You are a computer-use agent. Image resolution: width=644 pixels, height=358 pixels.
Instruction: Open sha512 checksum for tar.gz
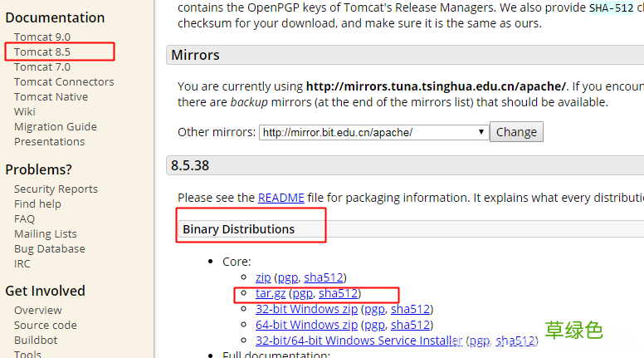pos(338,293)
